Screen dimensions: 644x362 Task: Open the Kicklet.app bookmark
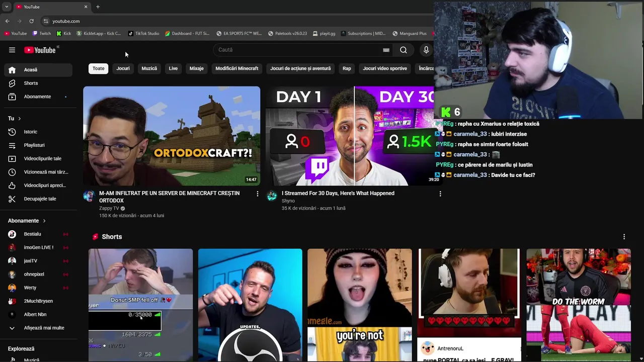pos(99,34)
